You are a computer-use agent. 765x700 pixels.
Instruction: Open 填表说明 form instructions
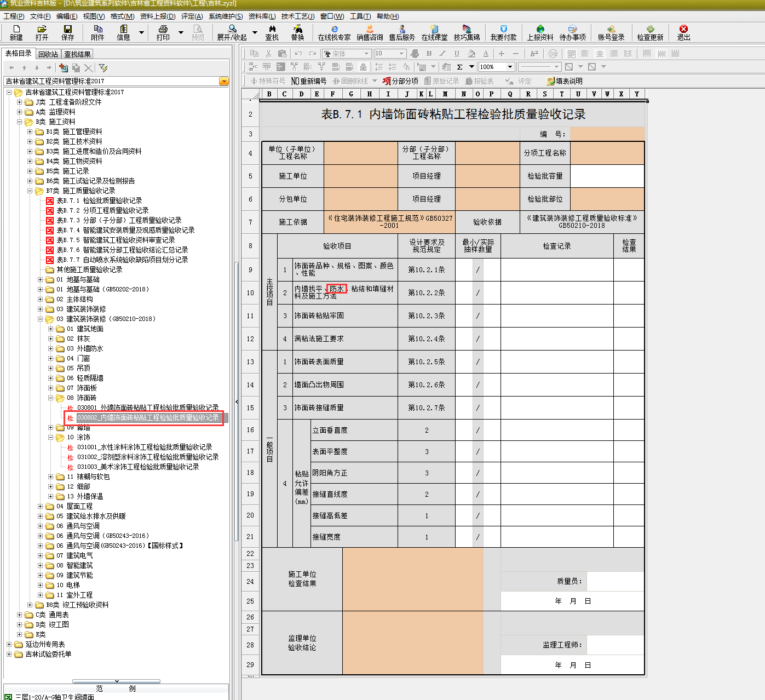click(565, 81)
